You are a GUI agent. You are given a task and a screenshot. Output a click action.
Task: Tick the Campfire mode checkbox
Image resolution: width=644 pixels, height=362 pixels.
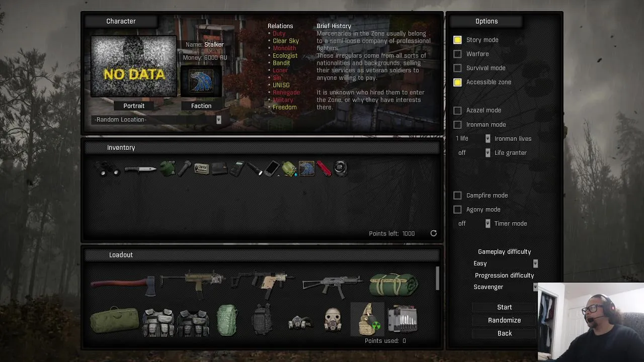coord(457,195)
